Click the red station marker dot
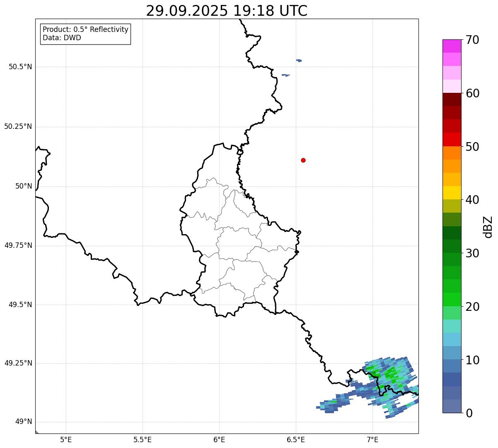The image size is (498, 448). (303, 160)
